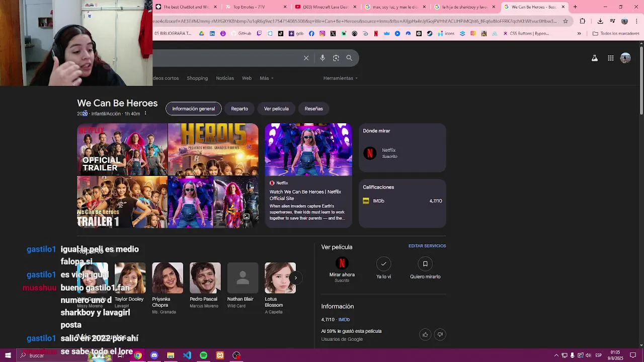
Task: Open the X (Twitter) bookmark icon
Action: click(x=333, y=34)
